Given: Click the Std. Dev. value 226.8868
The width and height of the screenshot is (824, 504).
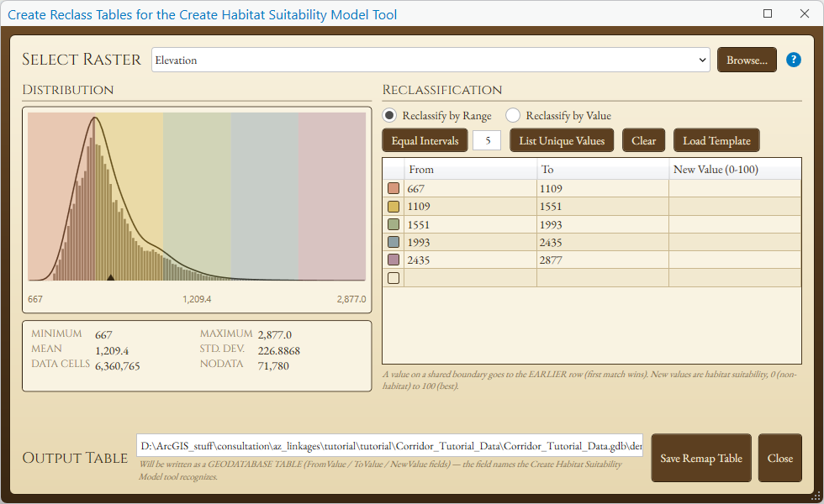Looking at the screenshot, I should [278, 351].
